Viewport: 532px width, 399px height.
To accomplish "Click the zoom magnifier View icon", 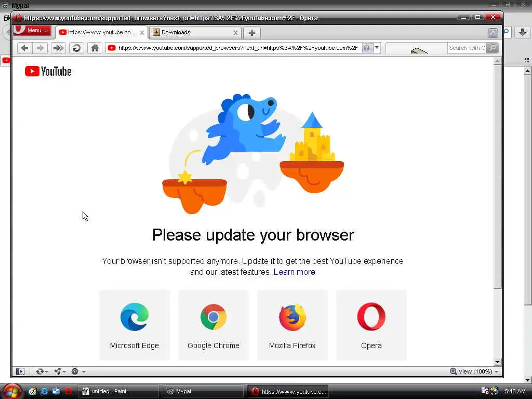I will [453, 371].
